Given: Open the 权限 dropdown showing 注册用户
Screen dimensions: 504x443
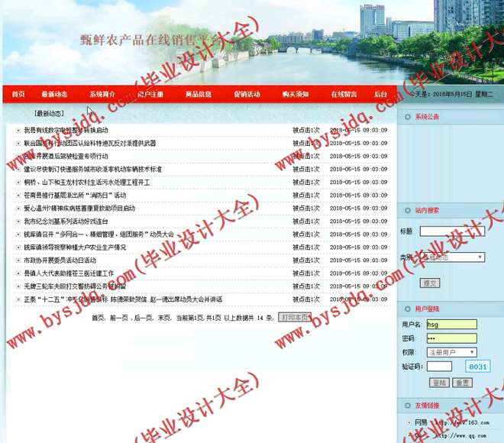Looking at the screenshot, I should click(452, 352).
